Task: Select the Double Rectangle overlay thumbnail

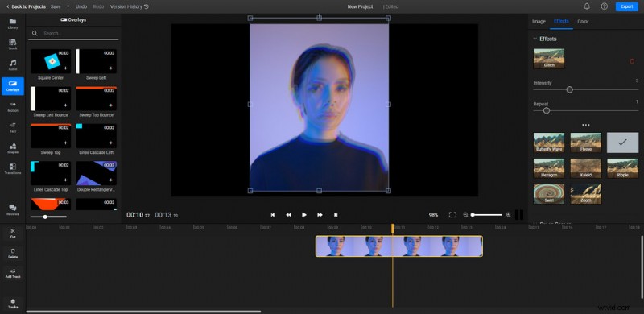Action: (x=96, y=173)
